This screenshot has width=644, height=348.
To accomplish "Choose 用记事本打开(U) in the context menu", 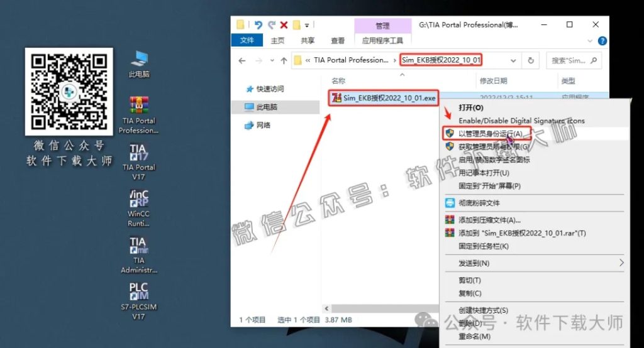I will (x=484, y=173).
